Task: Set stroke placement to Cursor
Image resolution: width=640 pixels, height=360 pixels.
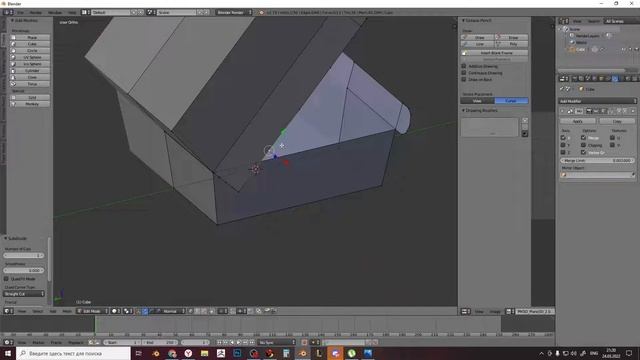Action: (x=511, y=100)
